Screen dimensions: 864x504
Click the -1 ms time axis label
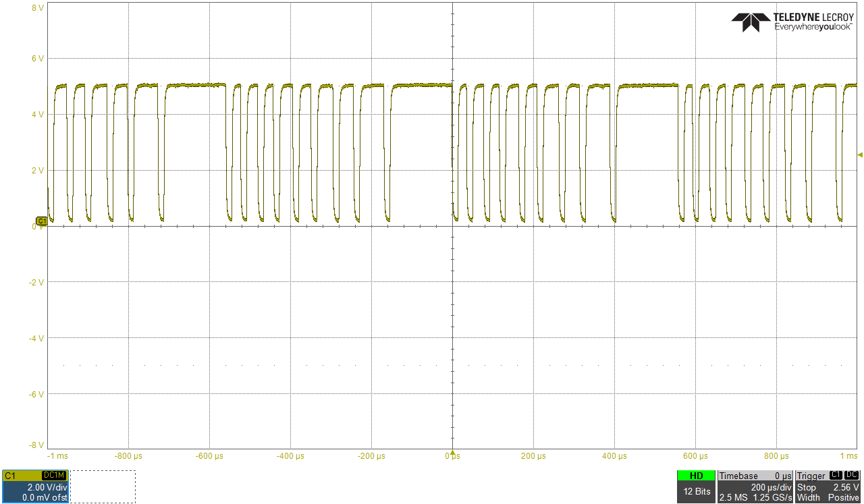[x=57, y=456]
